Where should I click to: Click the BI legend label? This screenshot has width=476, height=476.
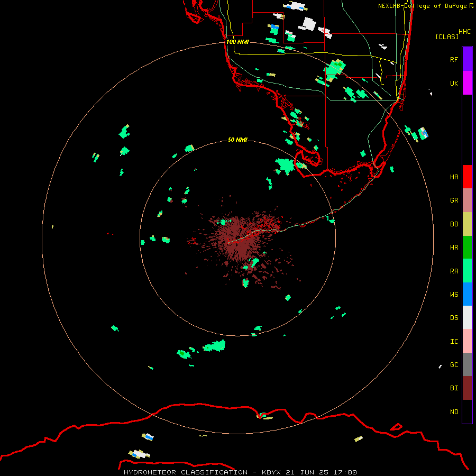point(454,388)
